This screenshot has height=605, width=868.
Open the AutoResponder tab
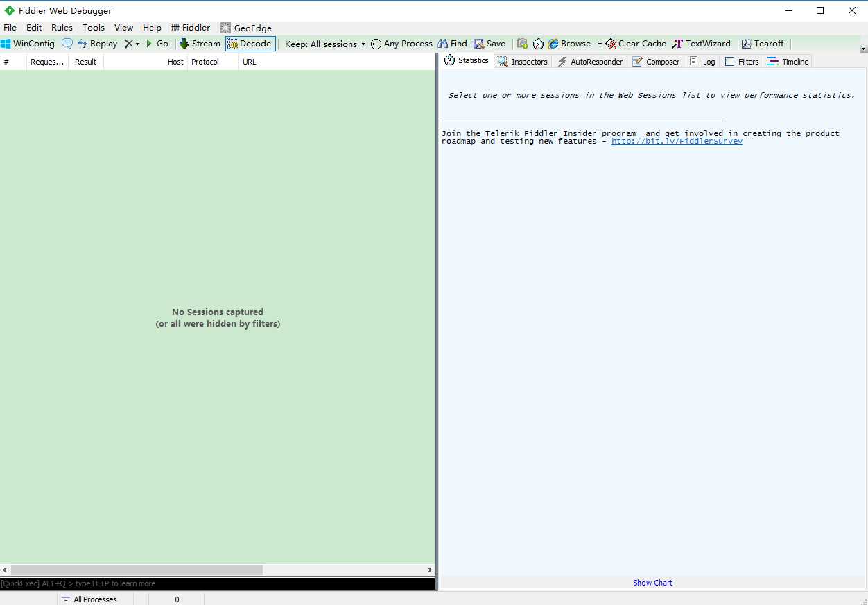click(590, 62)
